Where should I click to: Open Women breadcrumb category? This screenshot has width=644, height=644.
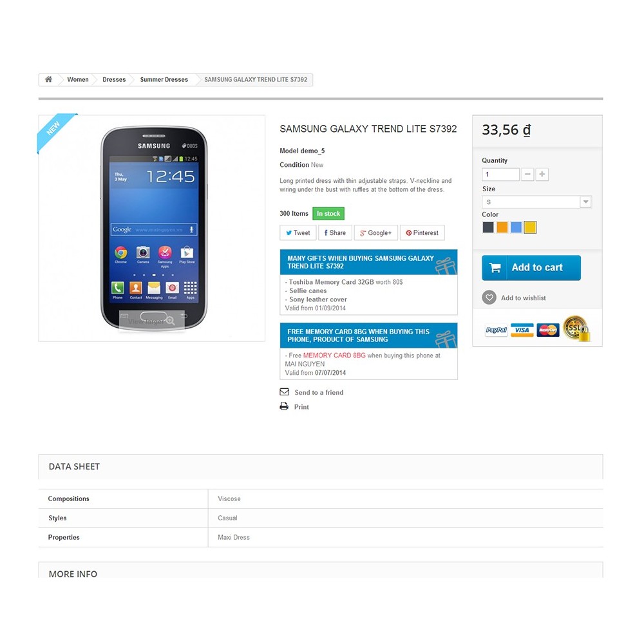(78, 79)
